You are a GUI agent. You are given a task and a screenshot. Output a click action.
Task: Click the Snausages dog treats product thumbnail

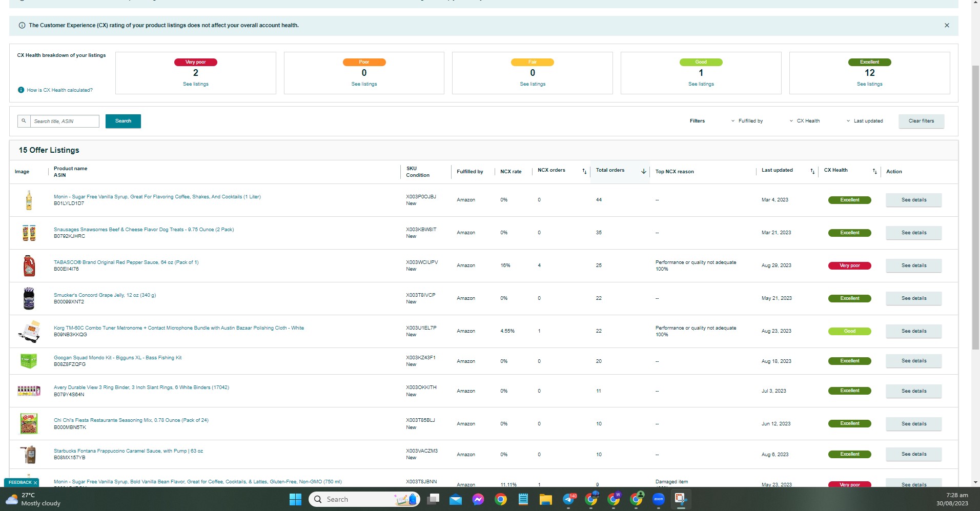pyautogui.click(x=29, y=233)
